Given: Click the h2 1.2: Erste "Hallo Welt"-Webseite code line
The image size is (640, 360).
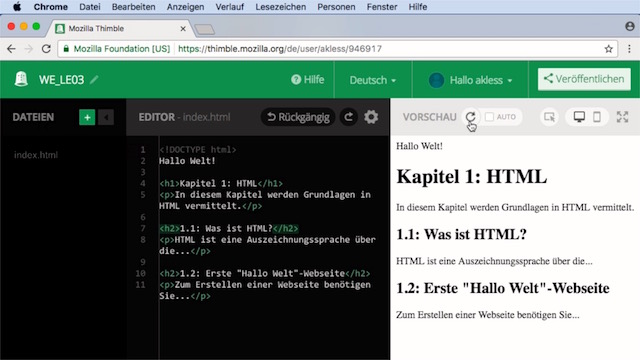Looking at the screenshot, I should (264, 273).
